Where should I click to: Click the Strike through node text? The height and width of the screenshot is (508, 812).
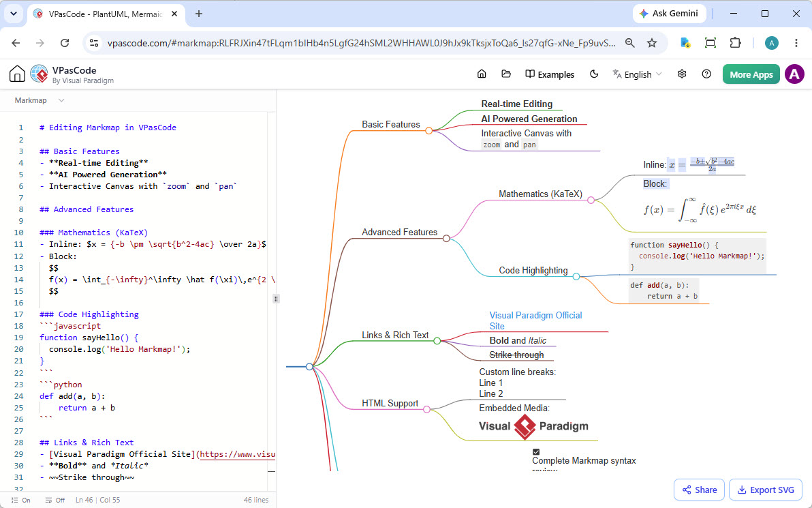[x=516, y=355]
